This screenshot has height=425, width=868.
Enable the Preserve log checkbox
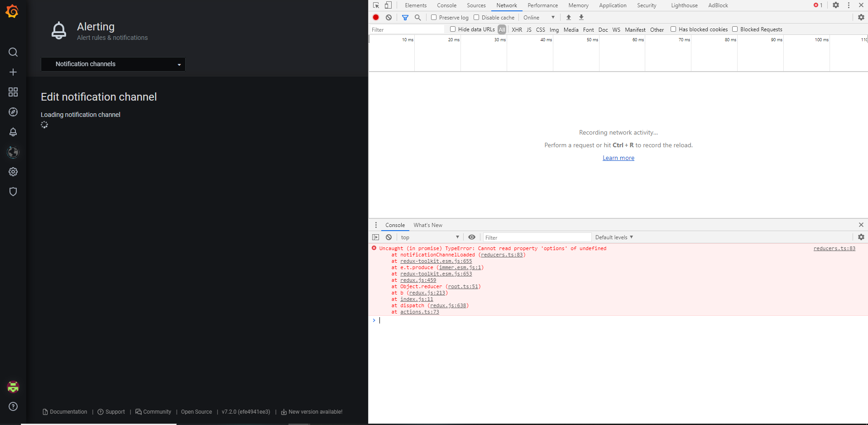[x=434, y=17]
